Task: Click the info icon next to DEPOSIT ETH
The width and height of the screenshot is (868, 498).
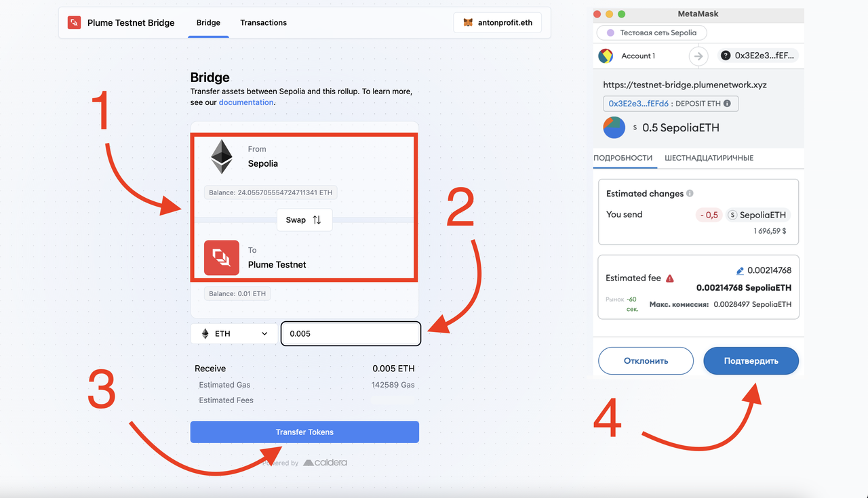Action: [x=727, y=104]
